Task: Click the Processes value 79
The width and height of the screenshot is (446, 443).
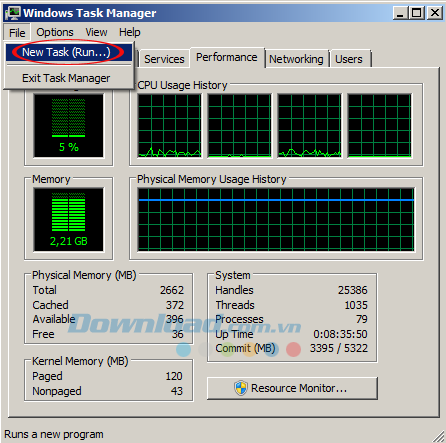Action: point(362,319)
